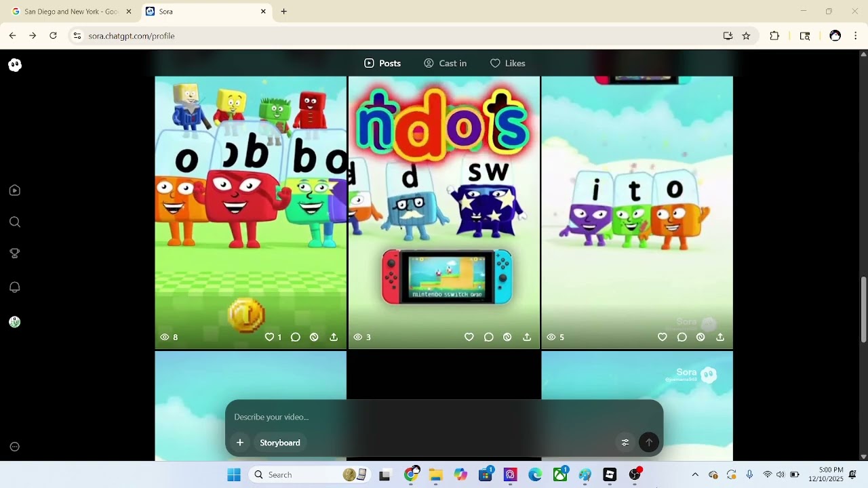Close the San Diego and New York tab
Image resolution: width=868 pixels, height=488 pixels.
pos(129,12)
